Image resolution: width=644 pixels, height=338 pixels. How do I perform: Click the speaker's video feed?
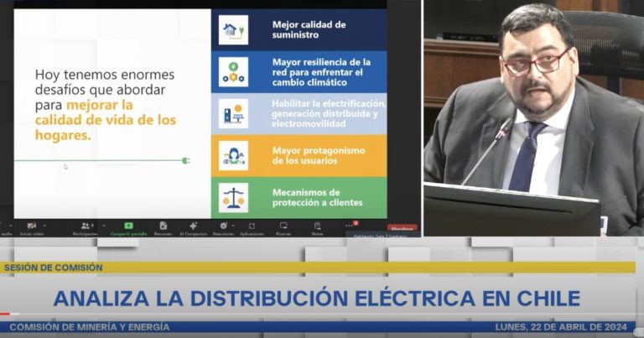[532, 117]
